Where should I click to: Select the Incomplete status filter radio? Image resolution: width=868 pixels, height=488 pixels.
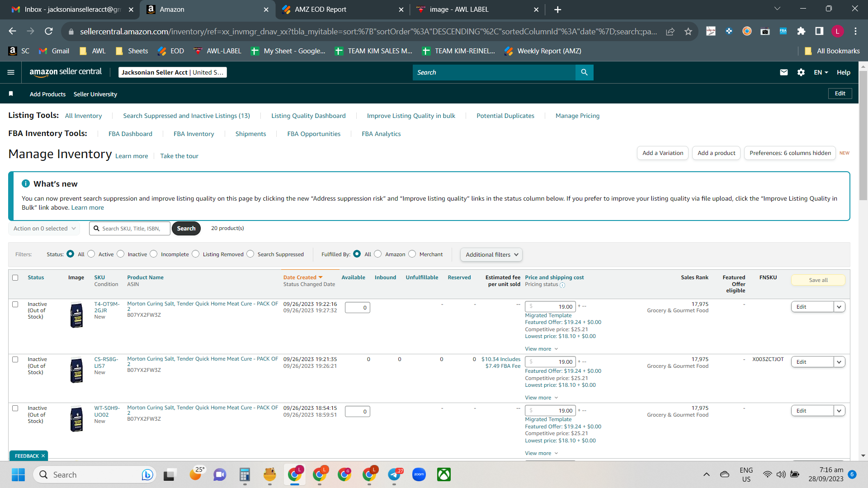(x=154, y=254)
